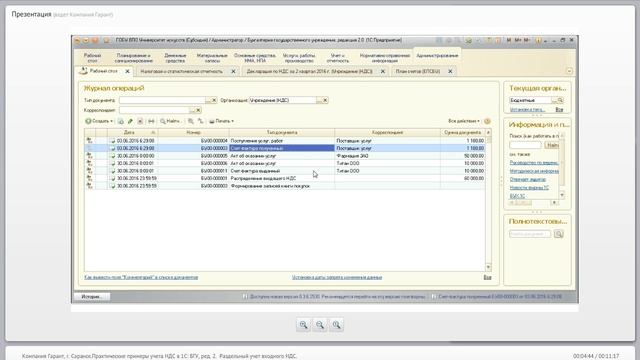Click the Полнотекстовый search input field
Viewport: 640px width, 360px height.
[530, 234]
